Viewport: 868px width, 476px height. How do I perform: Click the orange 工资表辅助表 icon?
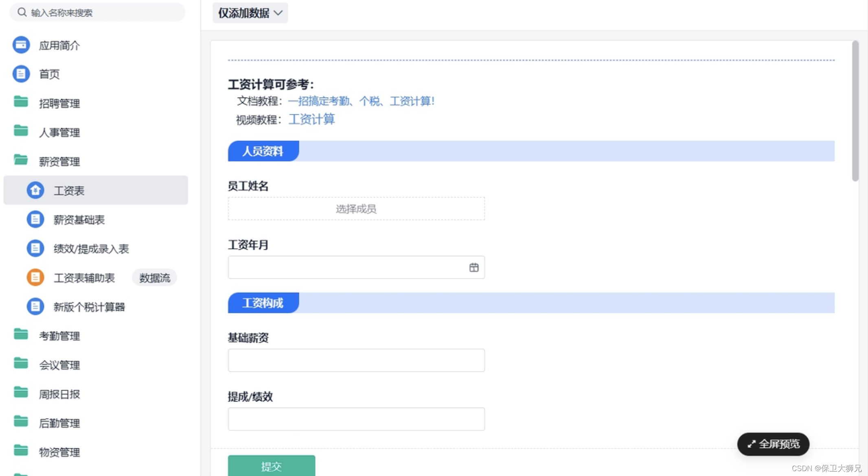pos(35,278)
